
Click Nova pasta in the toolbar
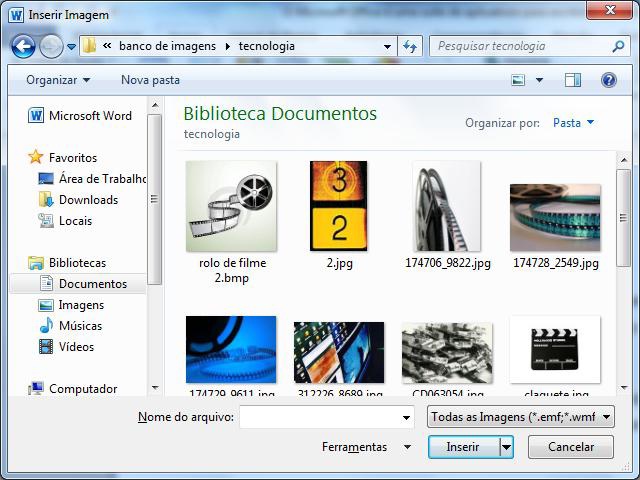[x=150, y=80]
